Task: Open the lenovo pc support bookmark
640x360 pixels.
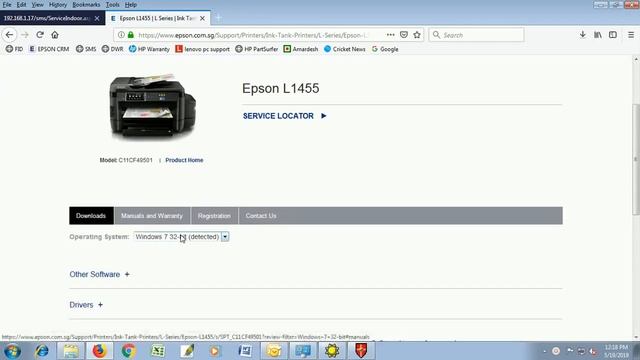Action: pos(202,49)
